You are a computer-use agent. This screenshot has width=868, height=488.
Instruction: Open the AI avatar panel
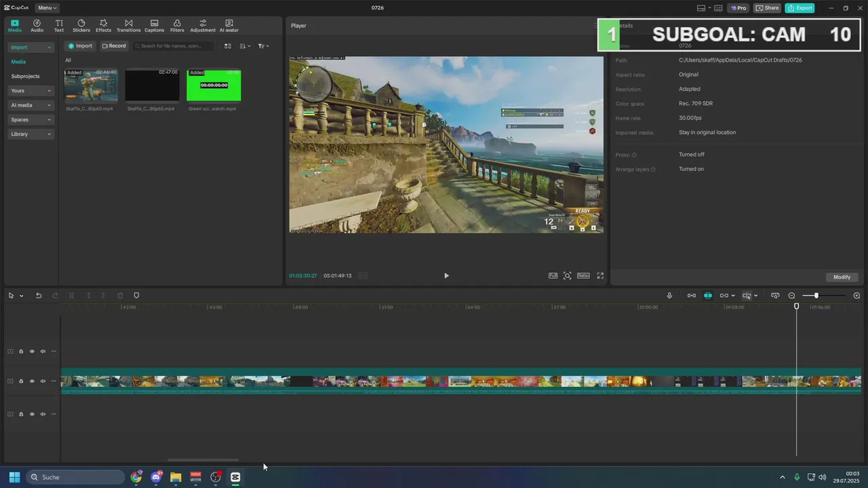click(229, 26)
